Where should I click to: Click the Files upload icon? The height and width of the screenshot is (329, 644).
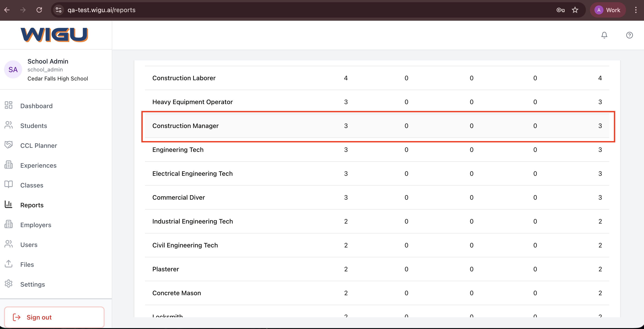[9, 264]
